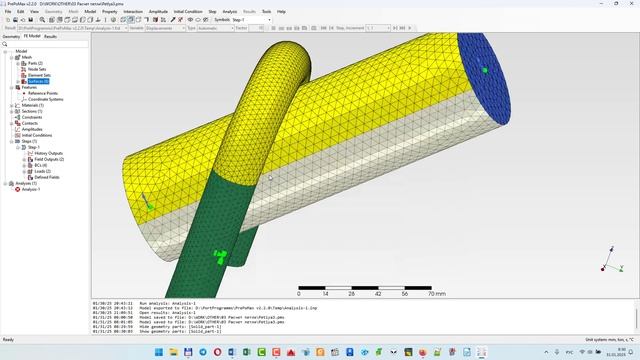640x360 pixels.
Task: Click the notification bell in system tray
Action: pos(631,352)
